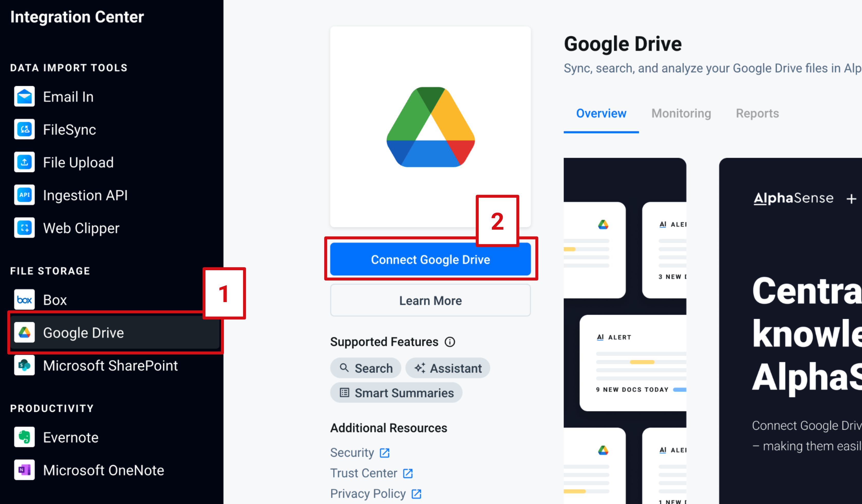Click the Ingestion API icon

[24, 195]
